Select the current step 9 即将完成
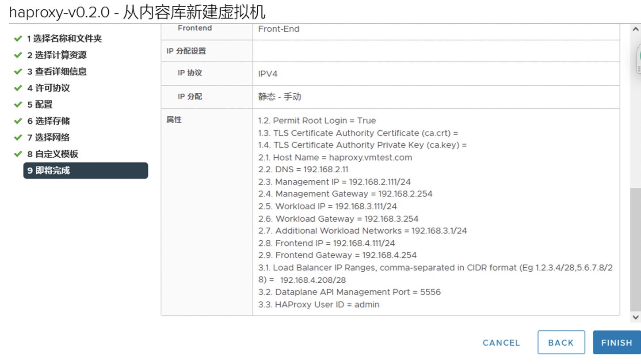641x364 pixels. coord(85,171)
